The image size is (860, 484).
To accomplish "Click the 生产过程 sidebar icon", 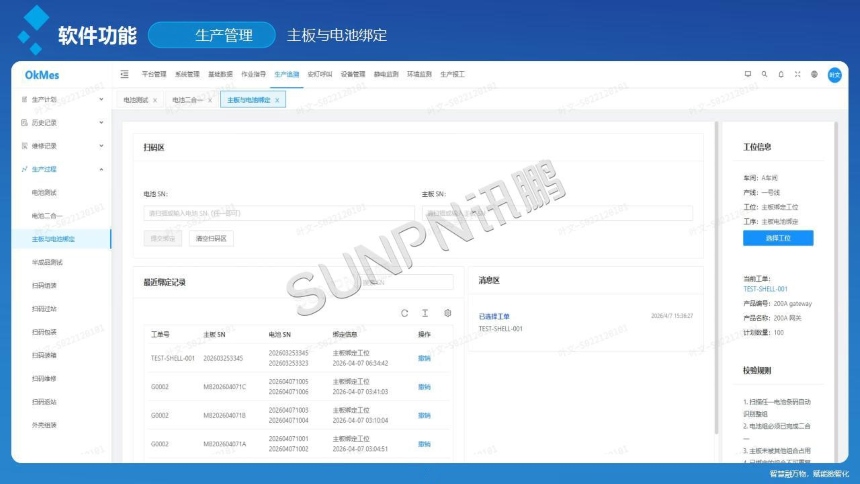I will pyautogui.click(x=24, y=169).
